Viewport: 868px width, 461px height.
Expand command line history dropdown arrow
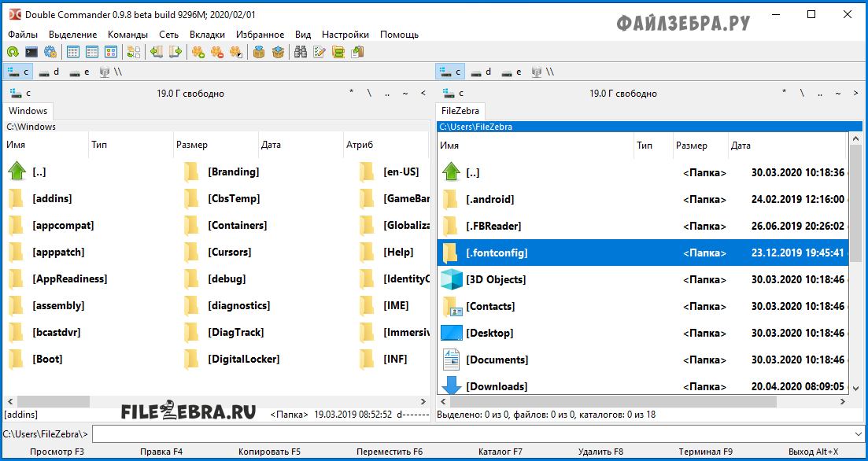(859, 433)
